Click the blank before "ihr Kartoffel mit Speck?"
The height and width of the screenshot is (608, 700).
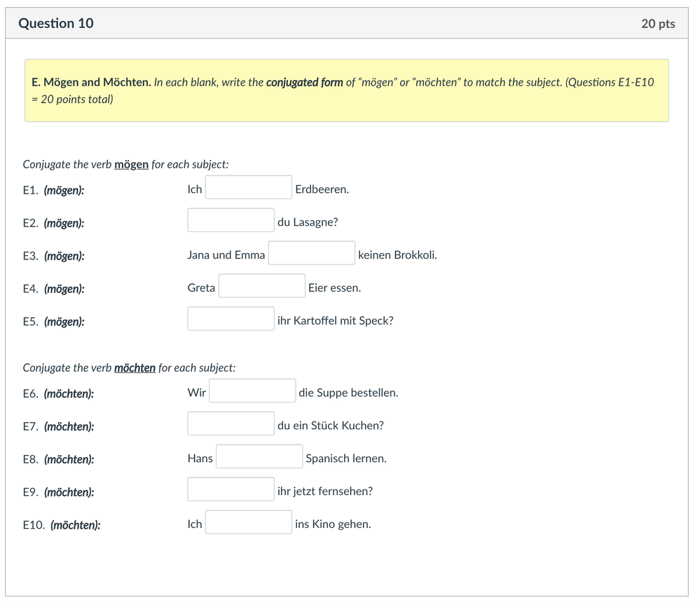231,319
